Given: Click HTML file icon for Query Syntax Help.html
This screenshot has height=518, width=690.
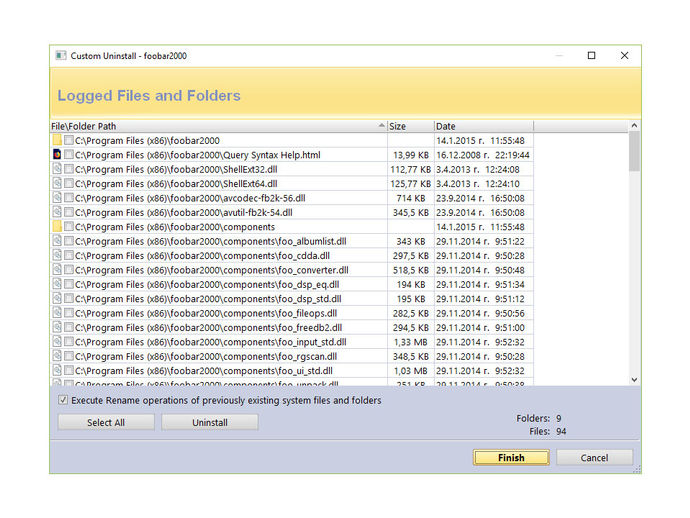Looking at the screenshot, I should coord(57,154).
